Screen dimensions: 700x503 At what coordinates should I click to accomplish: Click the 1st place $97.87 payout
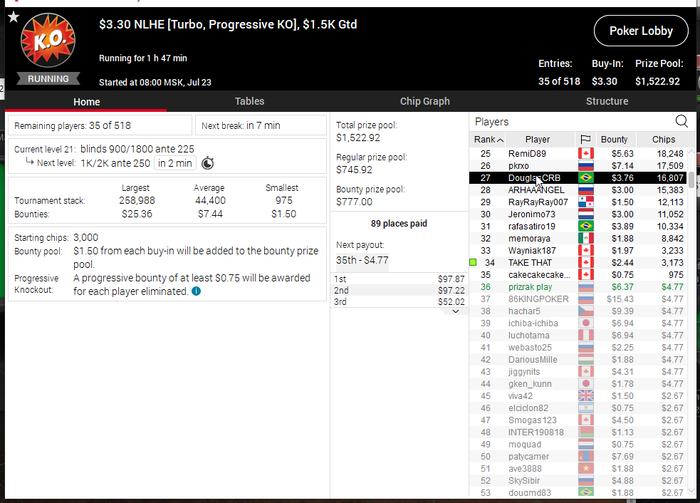point(399,279)
